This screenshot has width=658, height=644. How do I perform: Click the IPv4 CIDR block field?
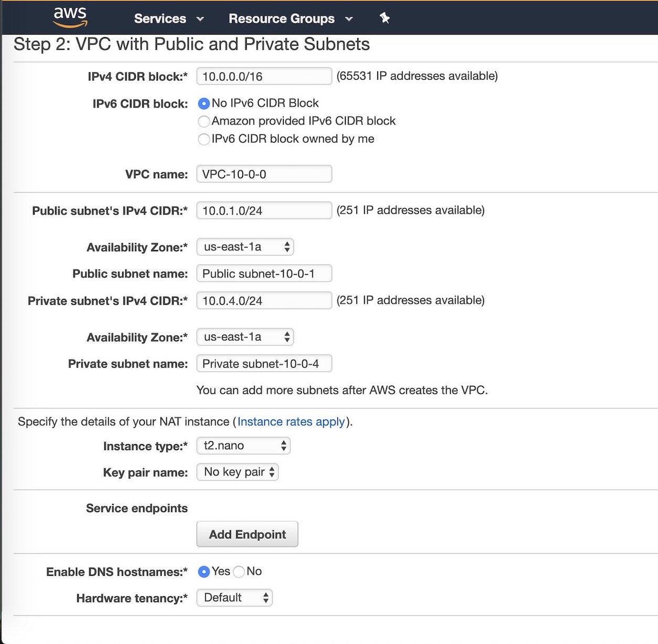click(264, 76)
